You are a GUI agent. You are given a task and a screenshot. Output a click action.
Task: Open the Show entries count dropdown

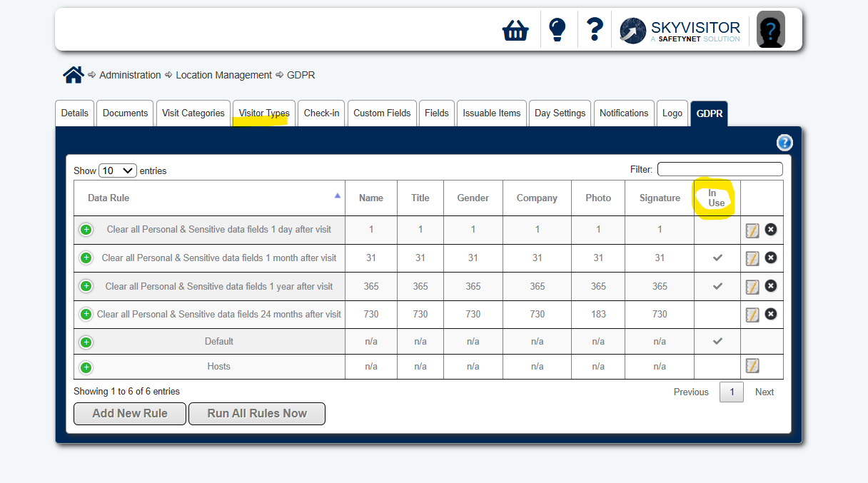[x=118, y=171]
